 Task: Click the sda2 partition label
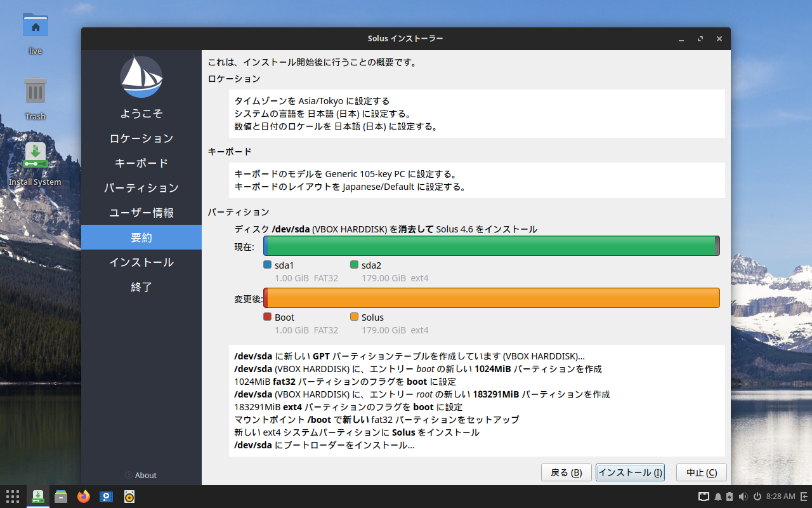tap(371, 265)
